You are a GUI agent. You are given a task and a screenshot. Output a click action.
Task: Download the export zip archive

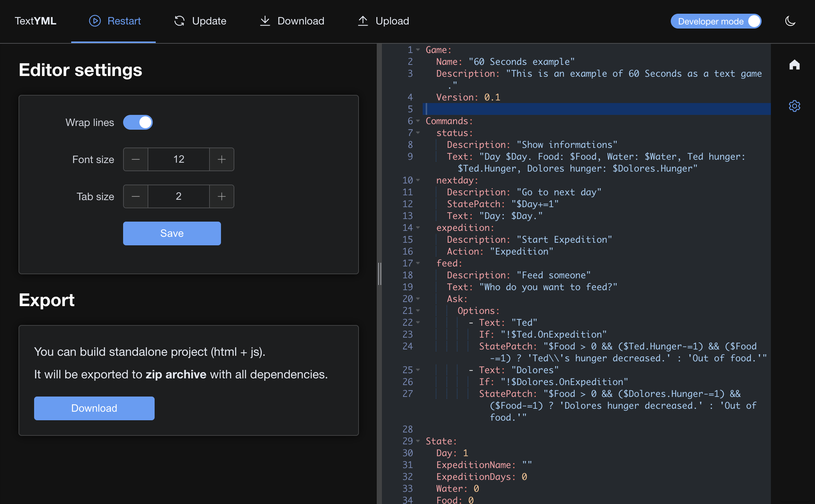click(94, 408)
